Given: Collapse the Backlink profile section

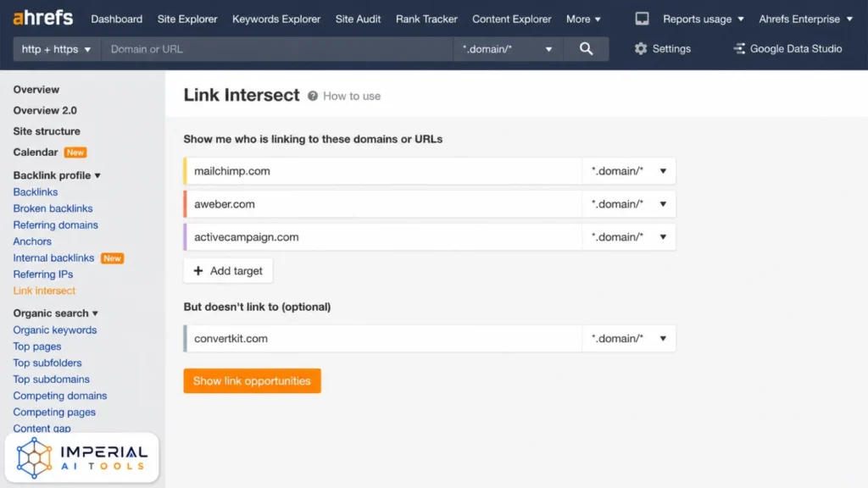Looking at the screenshot, I should click(57, 175).
